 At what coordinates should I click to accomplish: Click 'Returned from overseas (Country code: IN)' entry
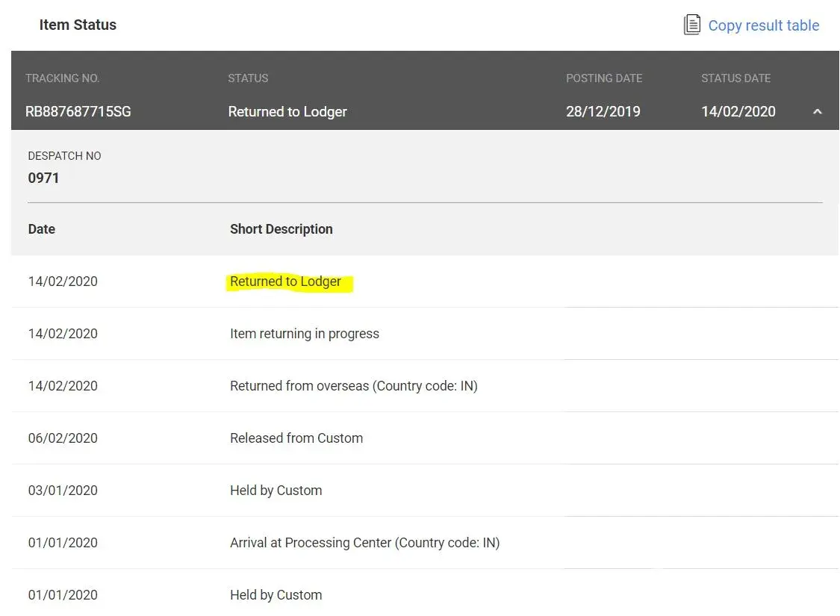click(353, 386)
